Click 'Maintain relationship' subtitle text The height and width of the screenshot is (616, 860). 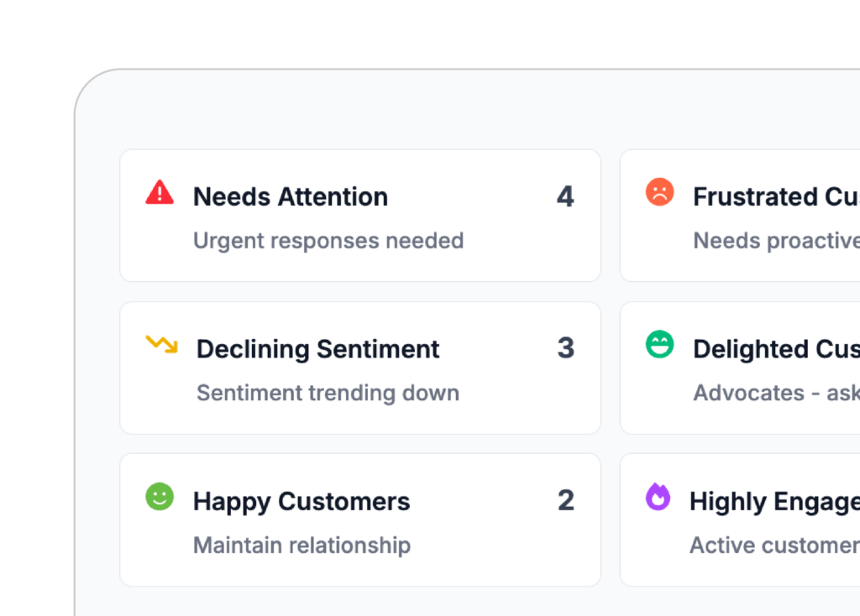pos(302,546)
